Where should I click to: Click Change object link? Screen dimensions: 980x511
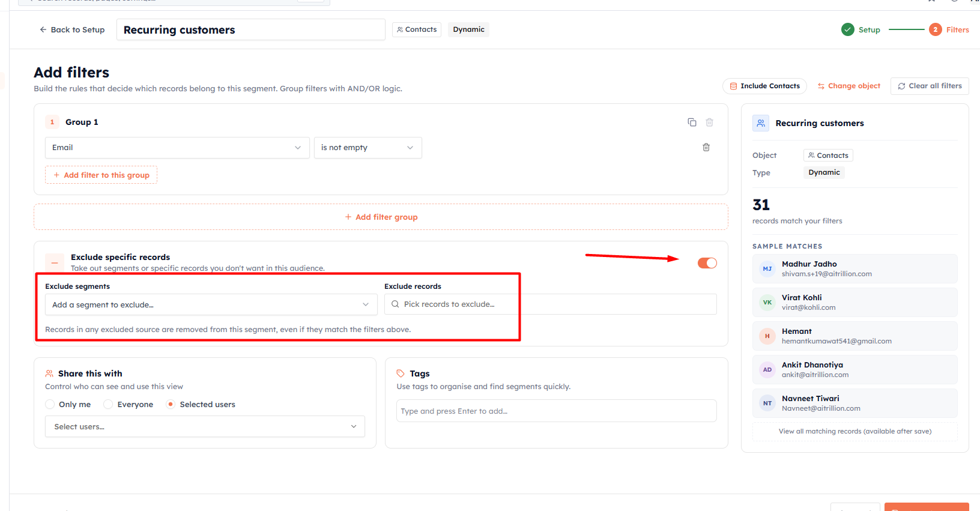[848, 86]
